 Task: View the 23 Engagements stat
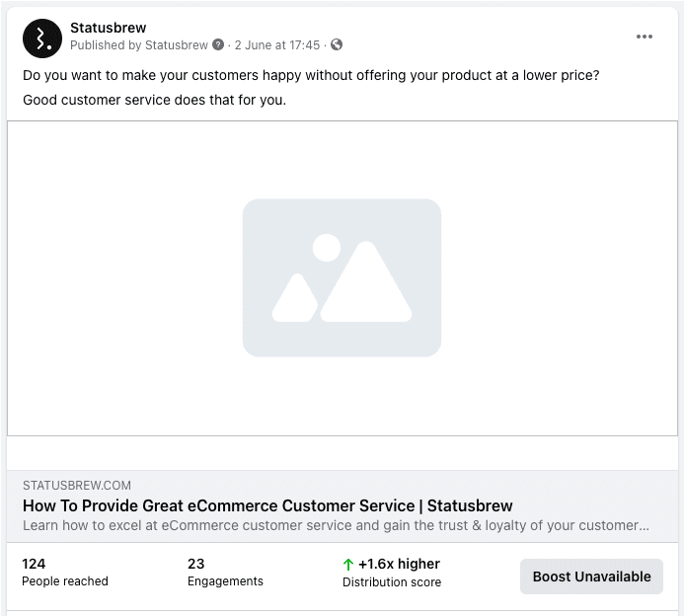click(225, 573)
